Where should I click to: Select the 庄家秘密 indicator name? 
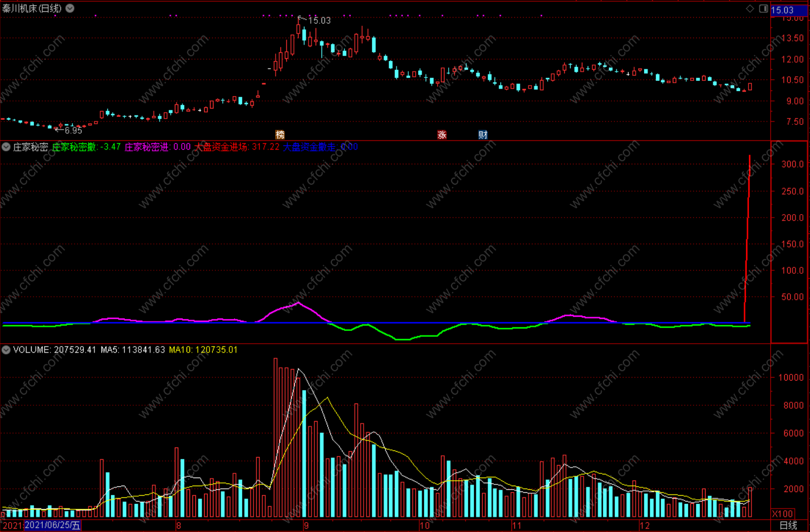(x=30, y=147)
